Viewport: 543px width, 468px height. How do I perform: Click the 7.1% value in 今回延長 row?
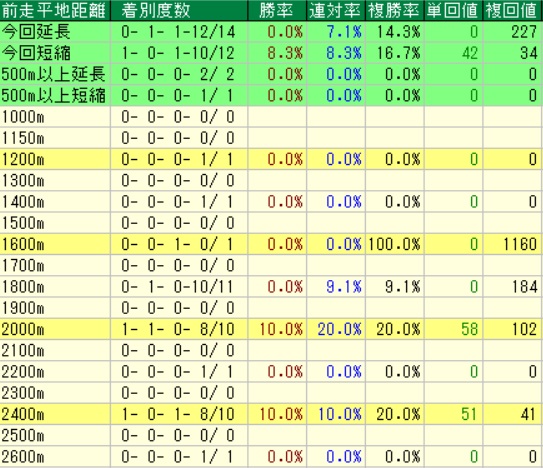(x=344, y=32)
